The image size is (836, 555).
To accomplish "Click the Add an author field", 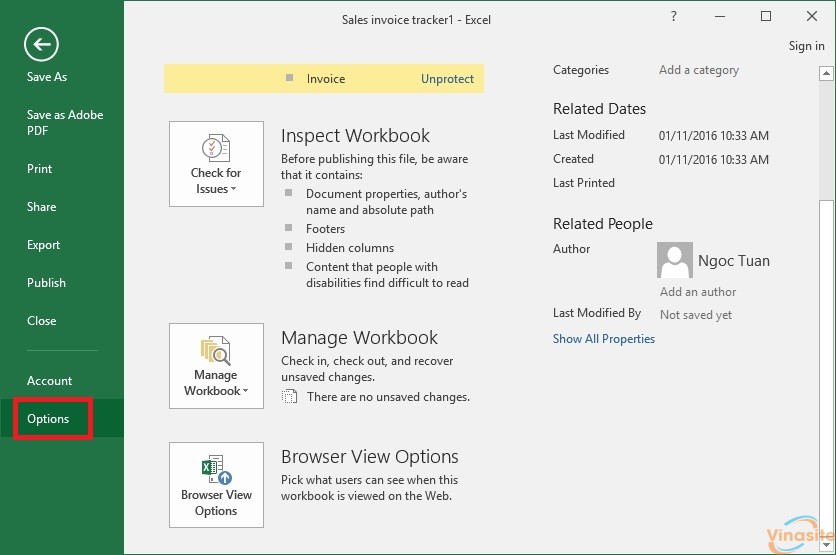I will coord(698,292).
